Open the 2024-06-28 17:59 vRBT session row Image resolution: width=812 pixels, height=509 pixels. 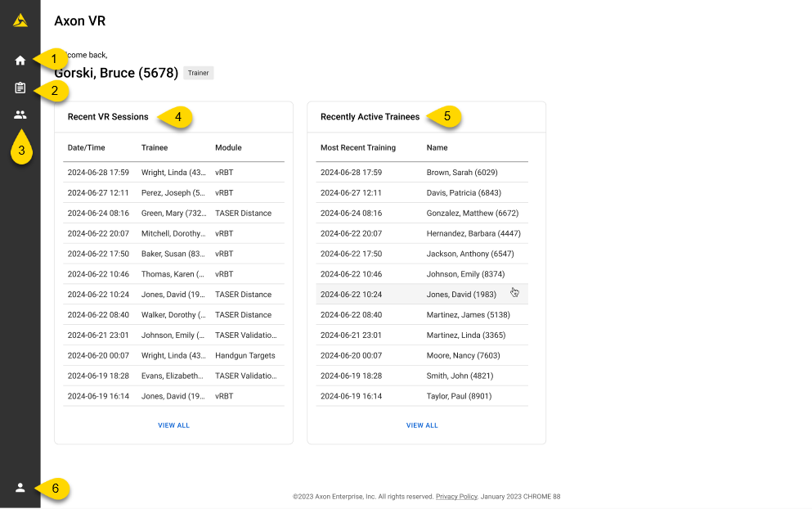[173, 173]
